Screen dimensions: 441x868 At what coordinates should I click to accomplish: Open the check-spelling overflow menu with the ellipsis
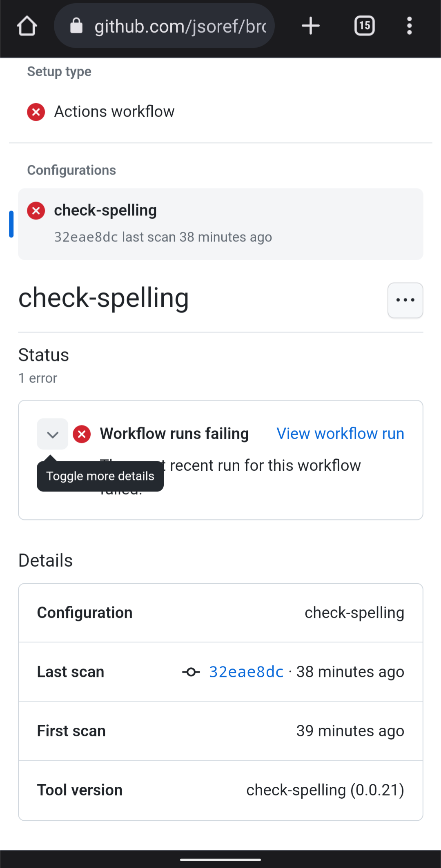pyautogui.click(x=405, y=300)
